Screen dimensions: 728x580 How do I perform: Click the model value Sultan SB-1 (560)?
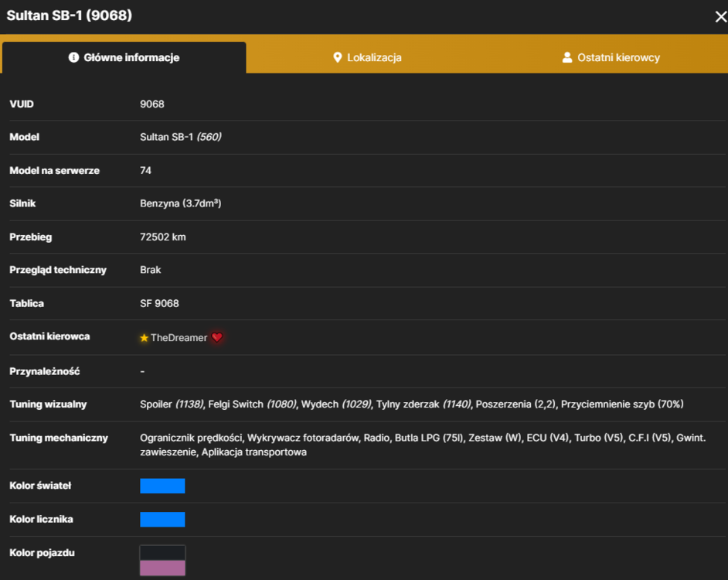point(181,137)
